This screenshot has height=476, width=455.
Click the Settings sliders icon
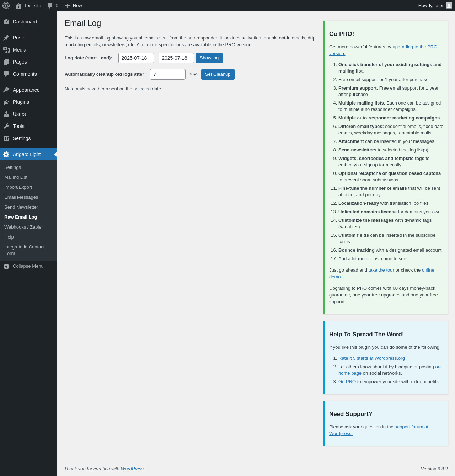[6, 138]
